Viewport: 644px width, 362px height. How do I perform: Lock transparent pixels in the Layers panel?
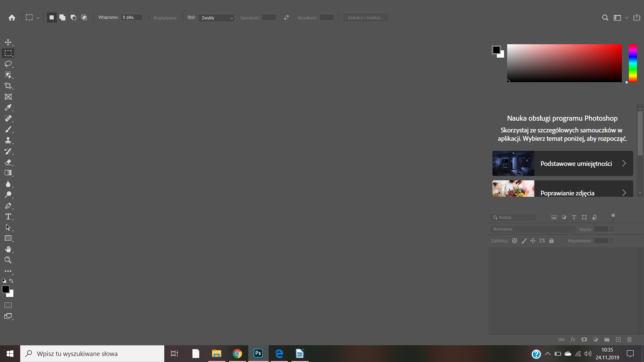pos(515,241)
